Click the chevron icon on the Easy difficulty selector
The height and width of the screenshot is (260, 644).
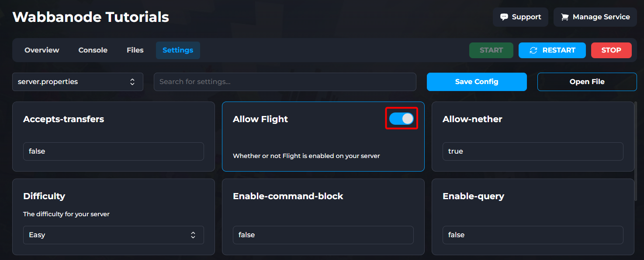coord(193,235)
